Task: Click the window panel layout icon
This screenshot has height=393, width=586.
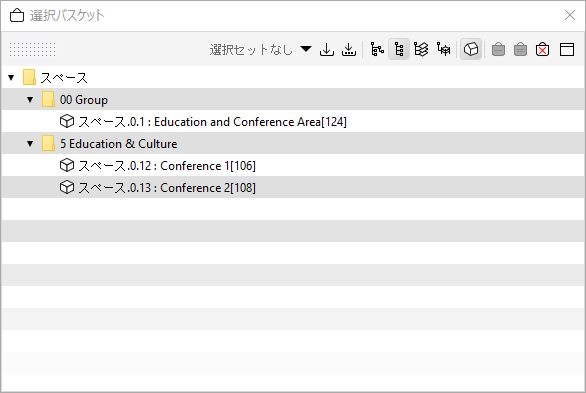Action: (567, 49)
